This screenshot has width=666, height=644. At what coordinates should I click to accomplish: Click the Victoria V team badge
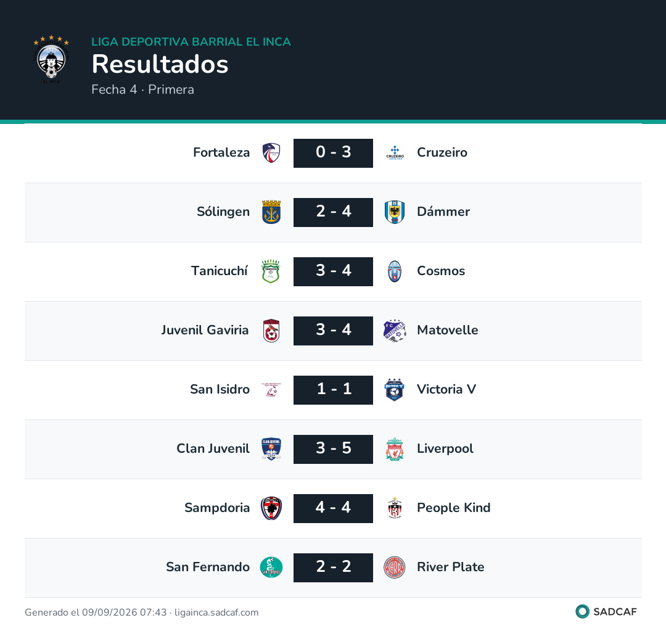[394, 389]
